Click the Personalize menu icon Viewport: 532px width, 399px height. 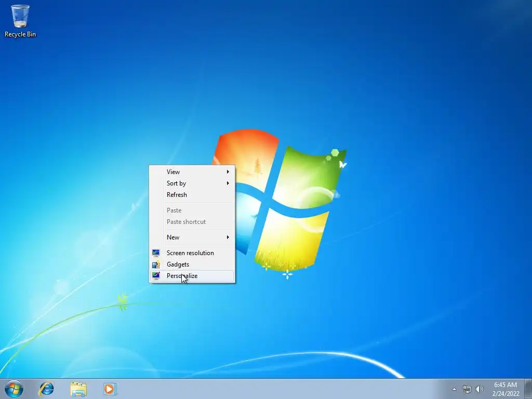pos(156,275)
